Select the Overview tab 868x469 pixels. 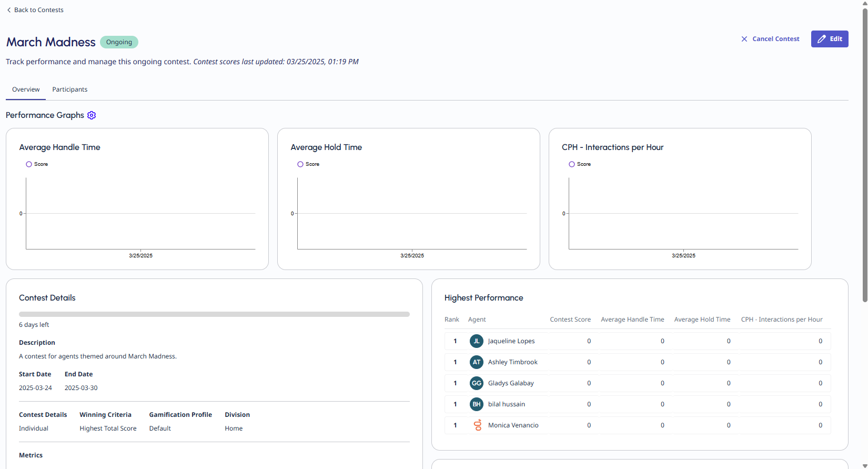click(x=26, y=89)
